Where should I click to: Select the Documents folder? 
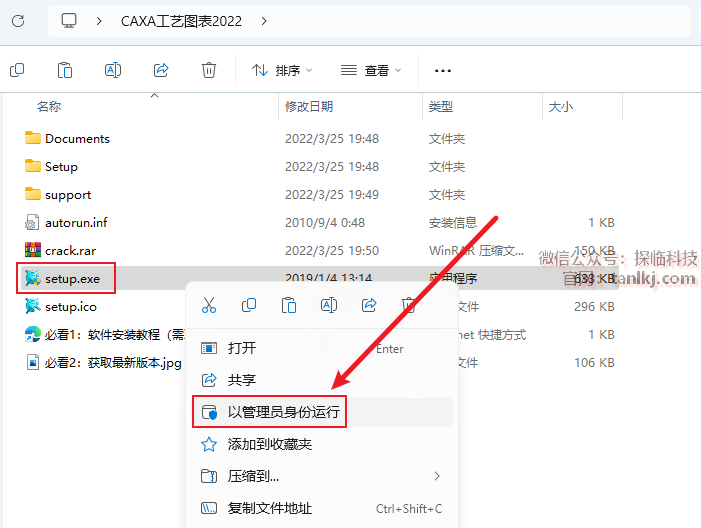(x=77, y=139)
